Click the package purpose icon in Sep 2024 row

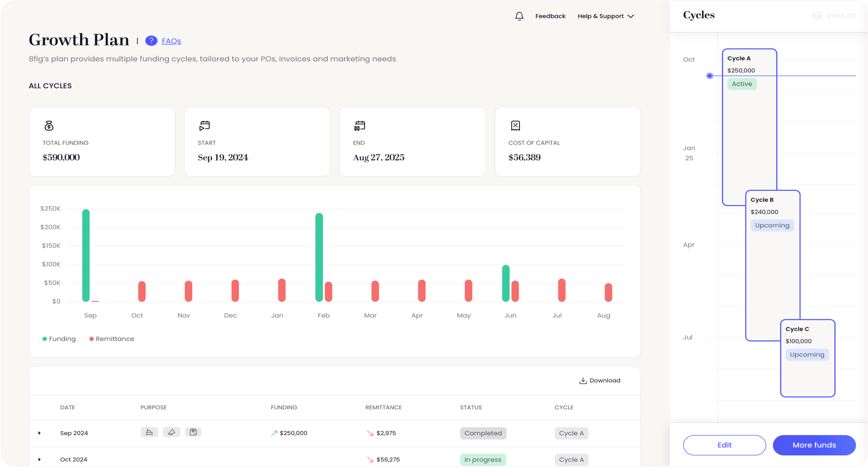point(193,432)
